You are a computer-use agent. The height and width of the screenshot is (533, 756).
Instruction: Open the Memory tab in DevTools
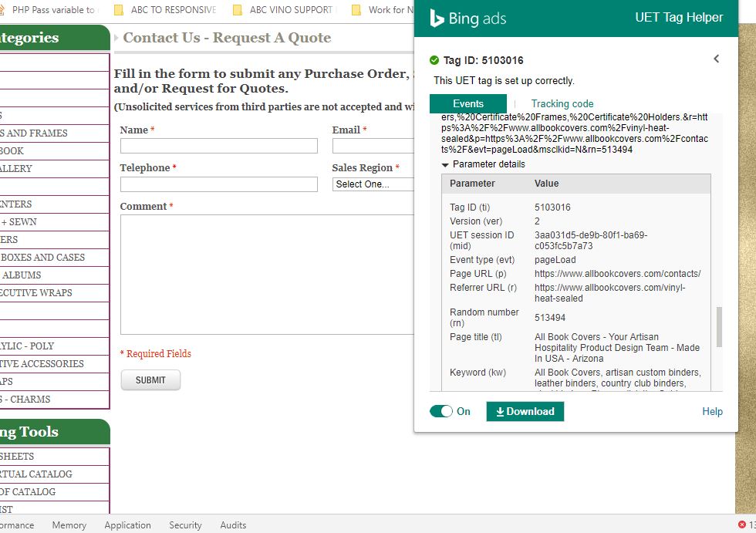coord(69,525)
